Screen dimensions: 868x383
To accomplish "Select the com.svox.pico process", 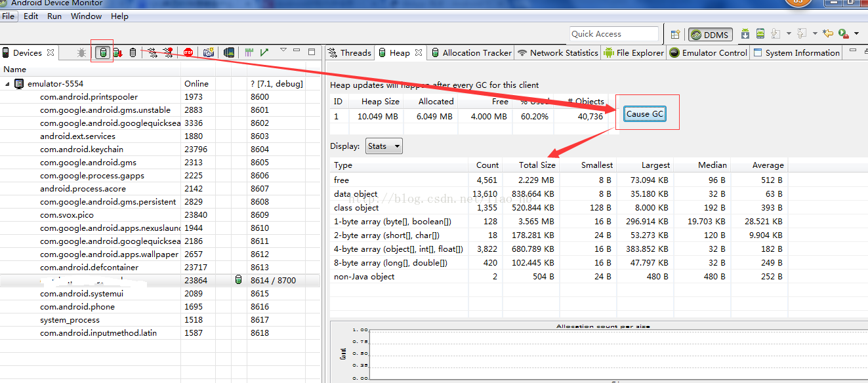I will (160, 215).
